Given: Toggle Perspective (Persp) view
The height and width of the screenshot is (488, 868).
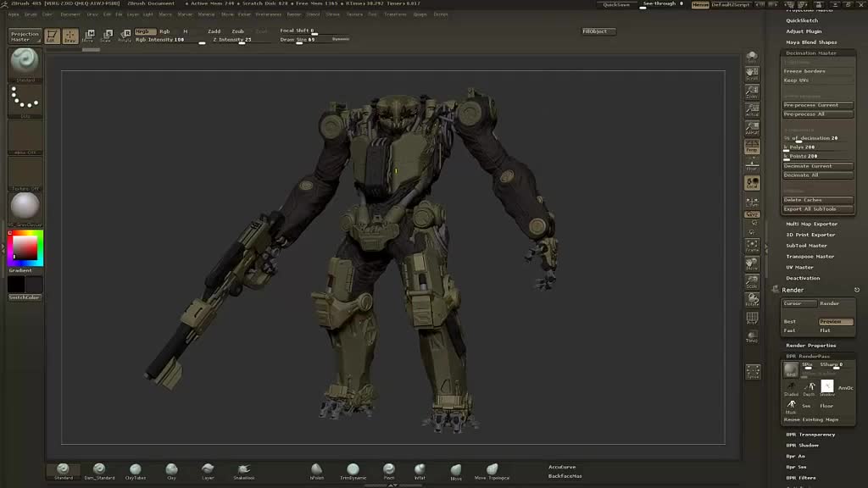Looking at the screenshot, I should [x=752, y=146].
